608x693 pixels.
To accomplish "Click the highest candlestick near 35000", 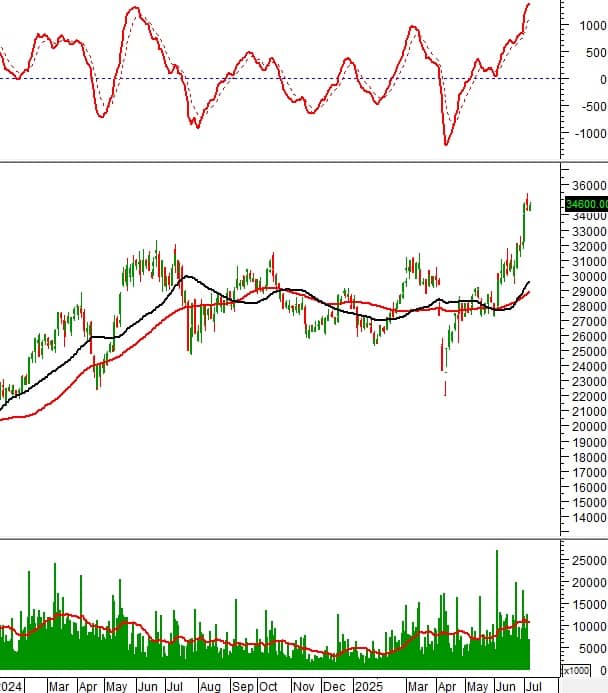I will click(x=527, y=202).
